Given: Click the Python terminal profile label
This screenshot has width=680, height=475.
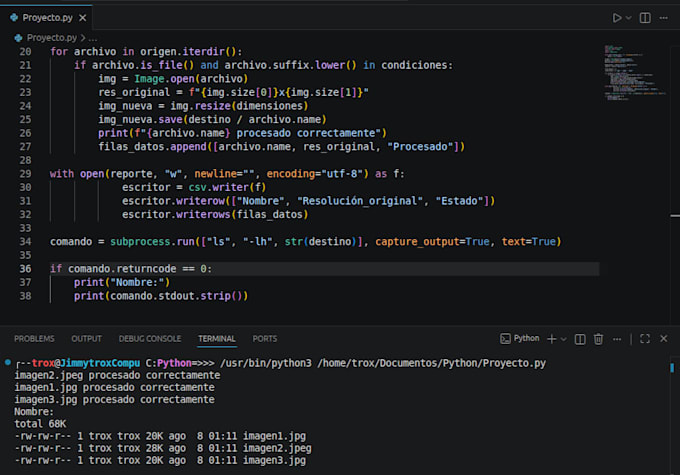Looking at the screenshot, I should pyautogui.click(x=526, y=338).
